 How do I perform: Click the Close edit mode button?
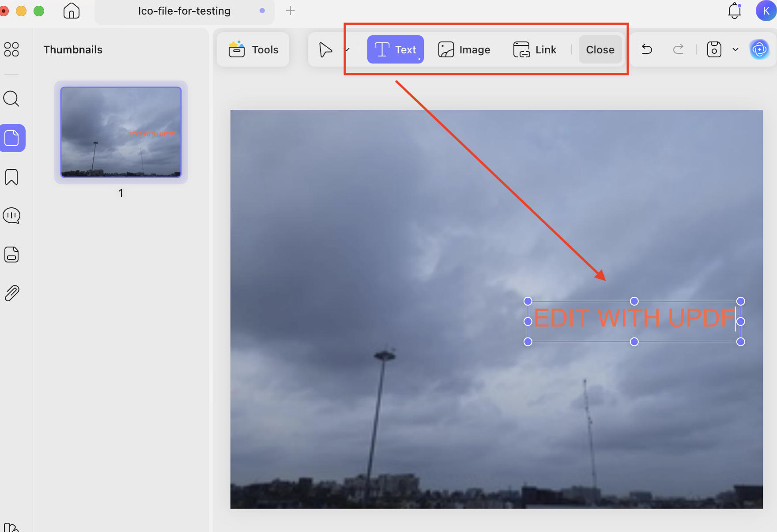[x=600, y=49]
